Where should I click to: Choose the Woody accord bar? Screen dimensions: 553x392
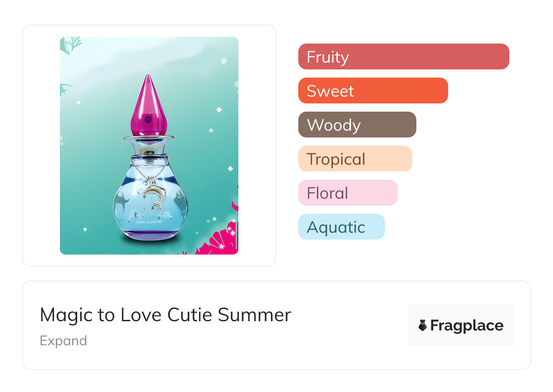357,125
